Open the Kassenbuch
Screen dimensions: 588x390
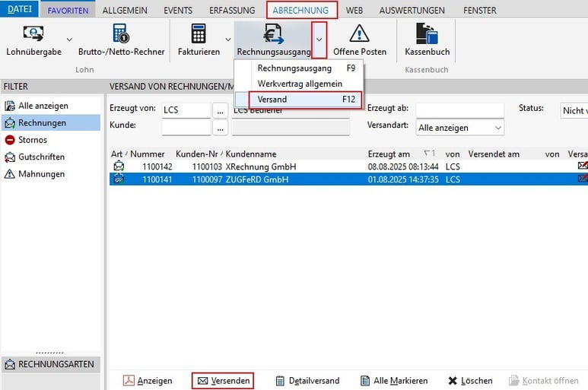[x=427, y=40]
